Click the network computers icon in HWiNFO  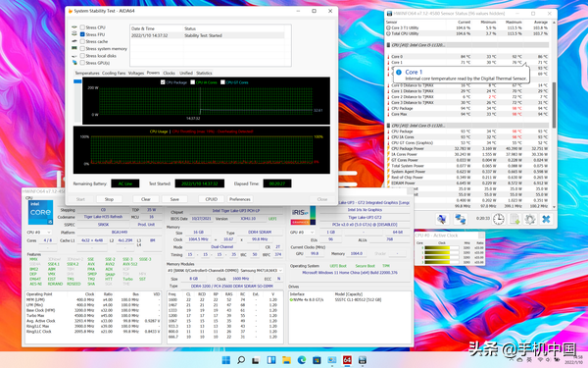(x=461, y=219)
